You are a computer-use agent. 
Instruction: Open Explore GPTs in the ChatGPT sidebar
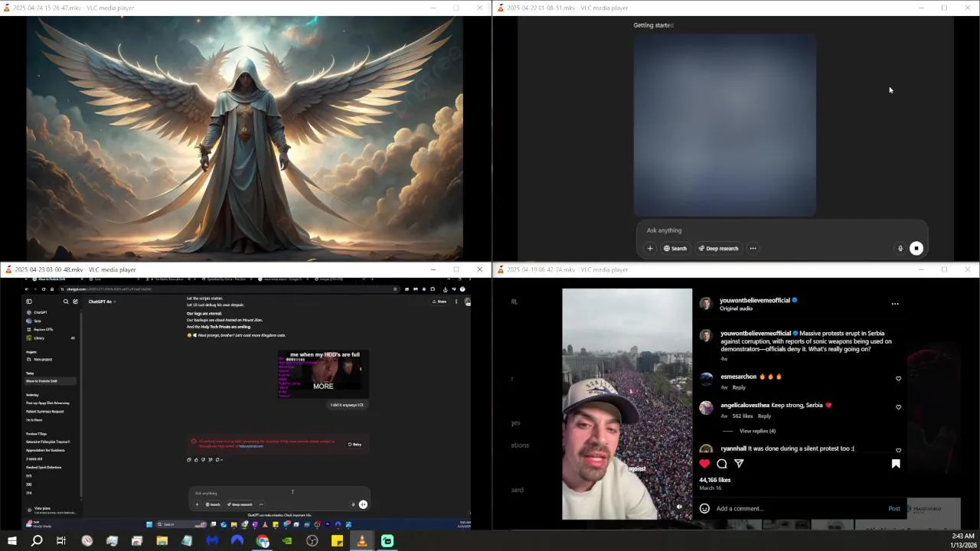point(42,329)
